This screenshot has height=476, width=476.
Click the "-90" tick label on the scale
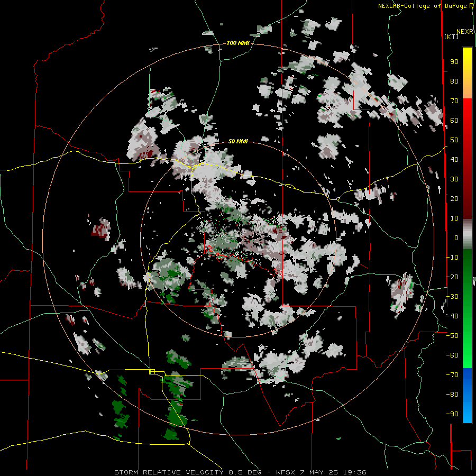pyautogui.click(x=453, y=414)
